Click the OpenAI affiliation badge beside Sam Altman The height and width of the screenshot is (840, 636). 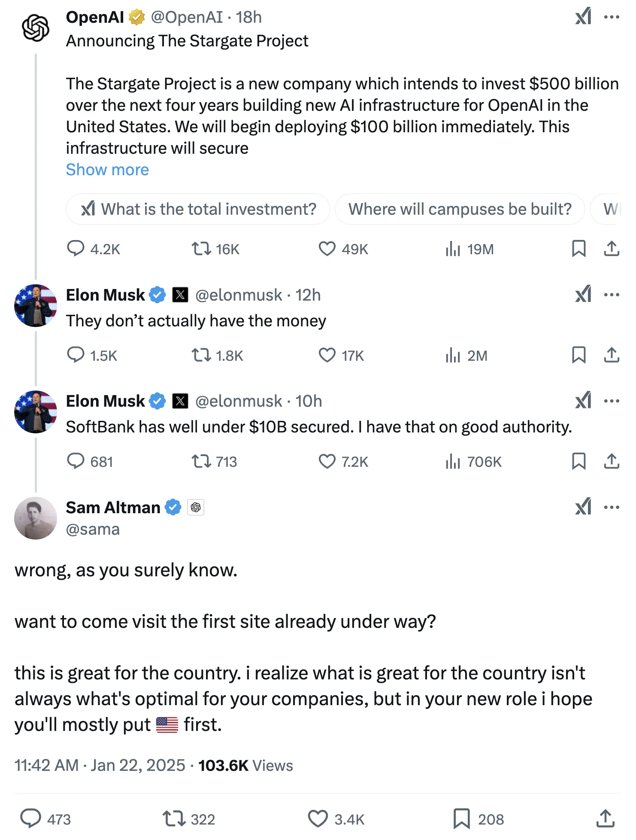(x=196, y=507)
